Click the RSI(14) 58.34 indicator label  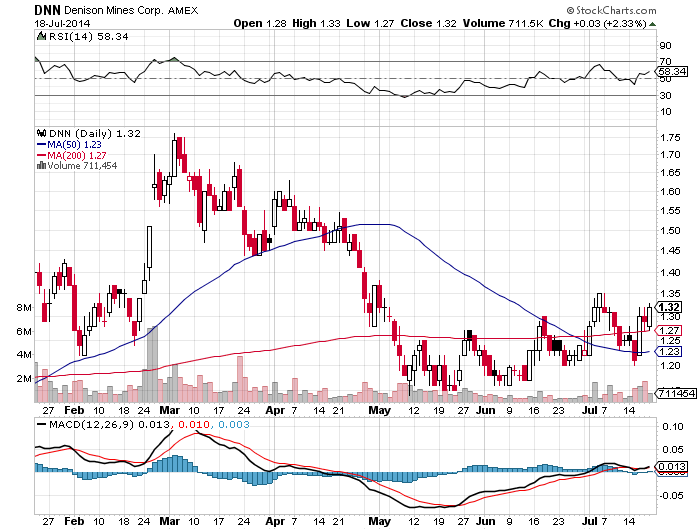(88, 36)
